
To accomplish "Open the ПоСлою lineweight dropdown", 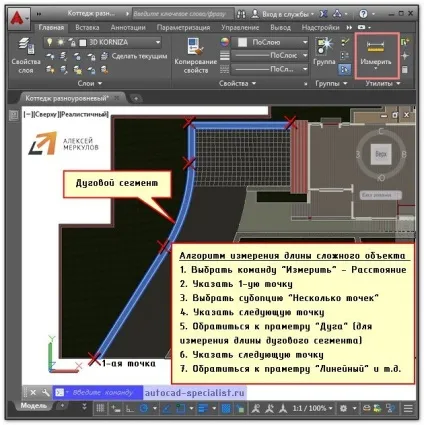I will click(x=305, y=55).
